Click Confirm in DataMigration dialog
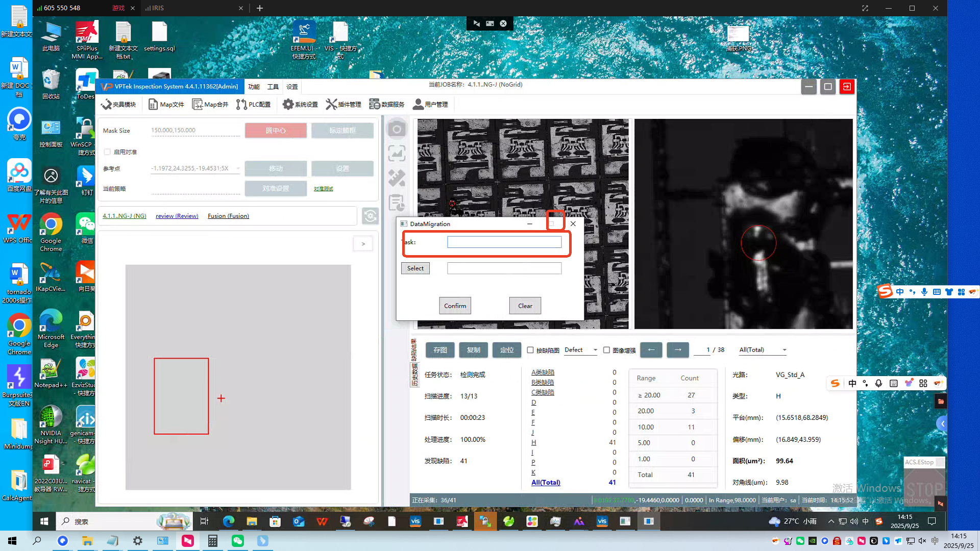 tap(455, 306)
